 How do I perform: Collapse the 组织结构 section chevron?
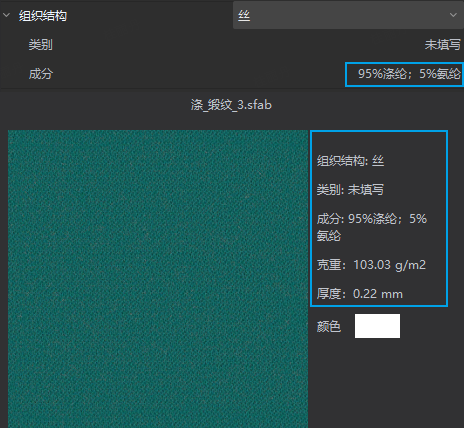[6, 15]
